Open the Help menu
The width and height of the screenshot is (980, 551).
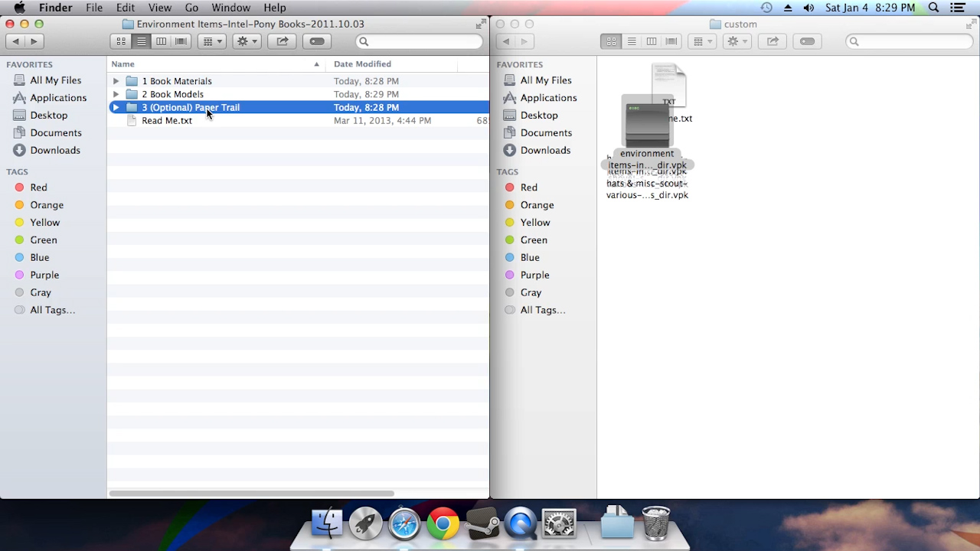pos(274,8)
